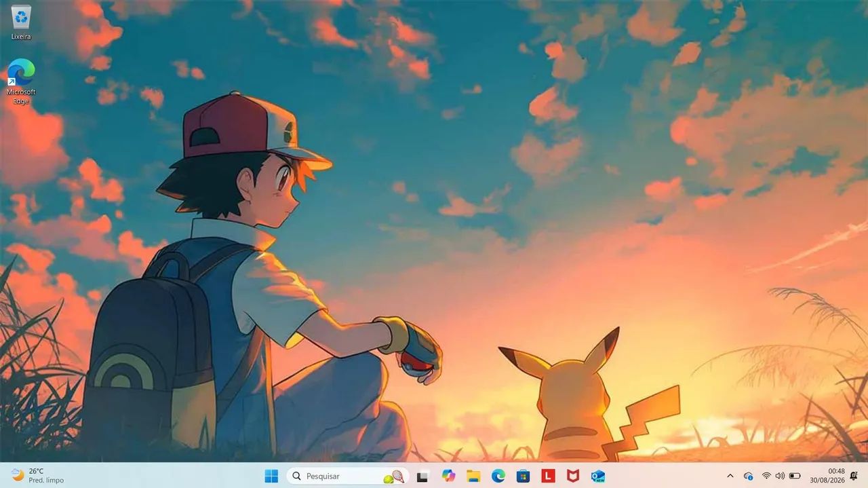Open the Windows Start menu
The image size is (868, 488).
pyautogui.click(x=271, y=476)
